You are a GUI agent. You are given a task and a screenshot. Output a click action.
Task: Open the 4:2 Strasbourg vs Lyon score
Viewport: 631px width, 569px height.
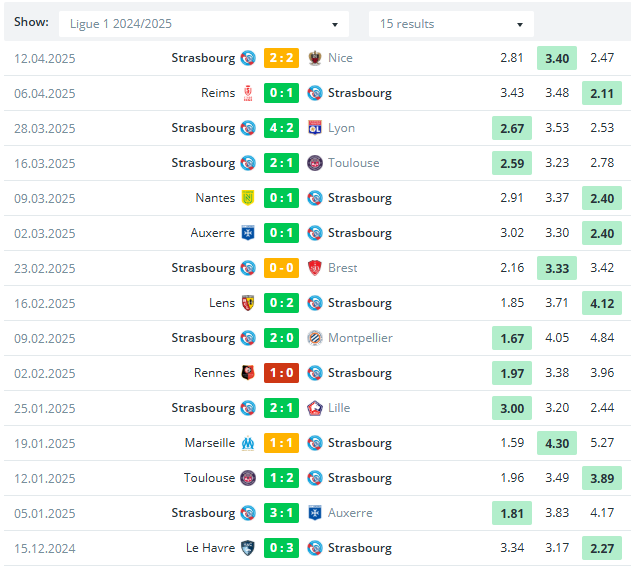281,128
